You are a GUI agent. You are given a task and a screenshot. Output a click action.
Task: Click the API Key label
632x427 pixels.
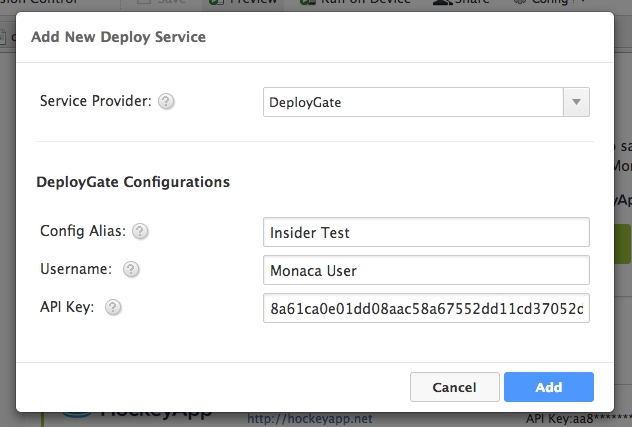(67, 307)
